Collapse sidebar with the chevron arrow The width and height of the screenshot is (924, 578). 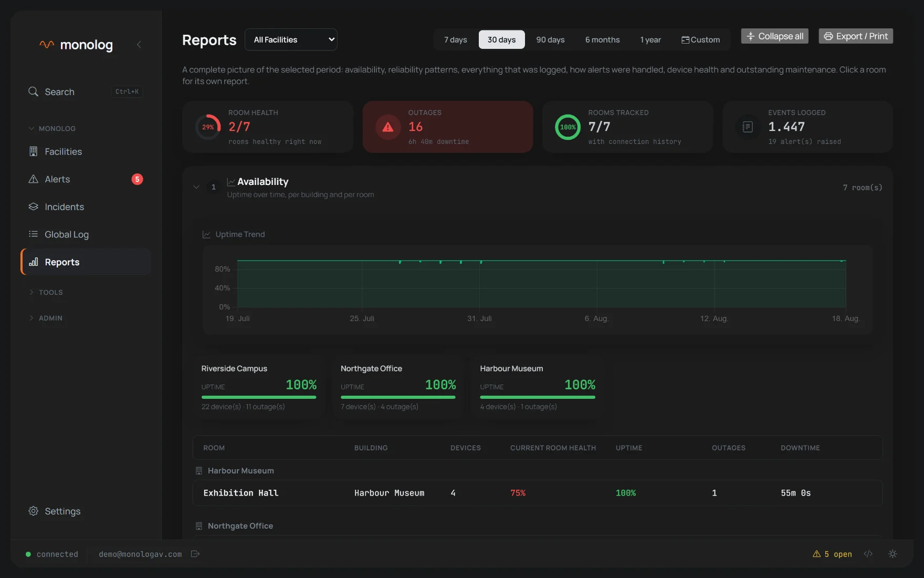139,45
